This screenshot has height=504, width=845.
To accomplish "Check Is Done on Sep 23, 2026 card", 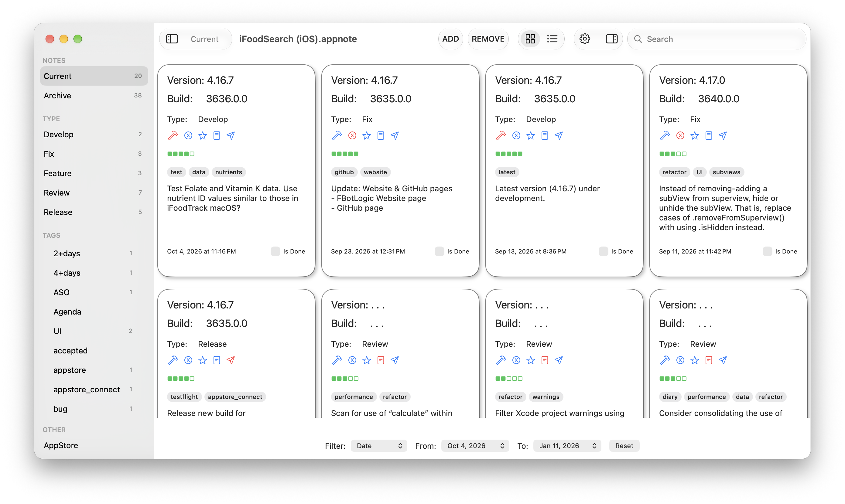I will click(439, 251).
